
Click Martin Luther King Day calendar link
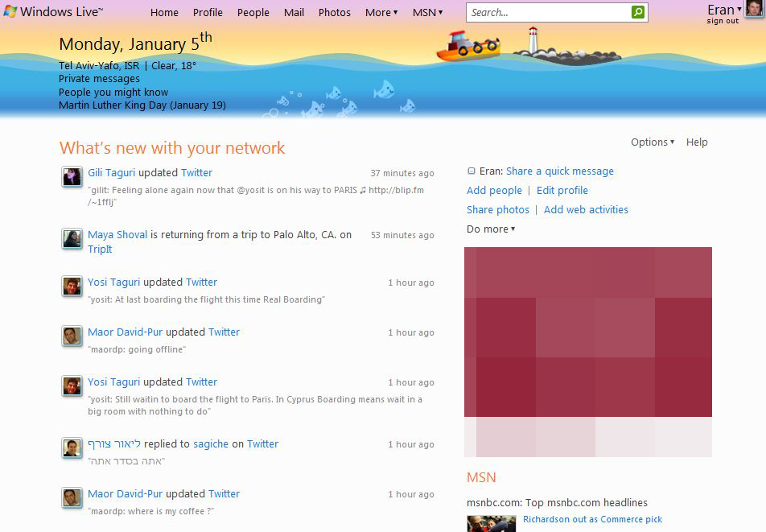click(x=142, y=105)
